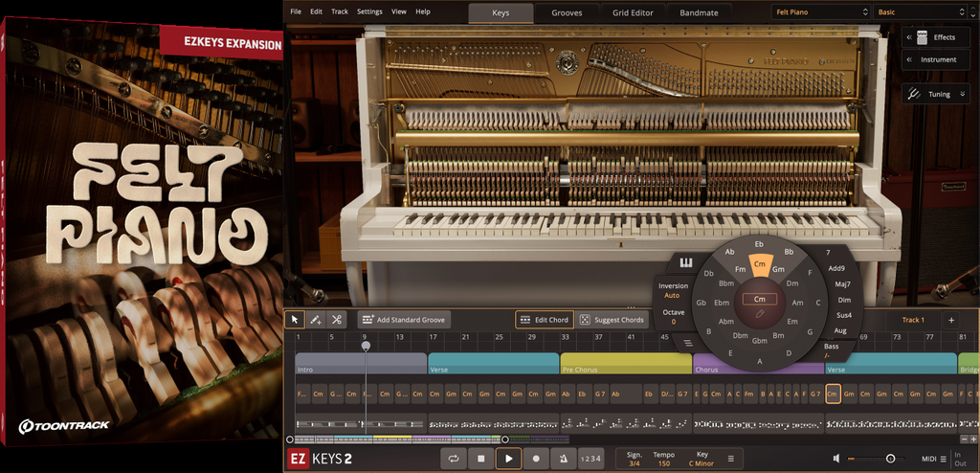Change the Octave 0 value
The width and height of the screenshot is (980, 473).
tap(673, 322)
